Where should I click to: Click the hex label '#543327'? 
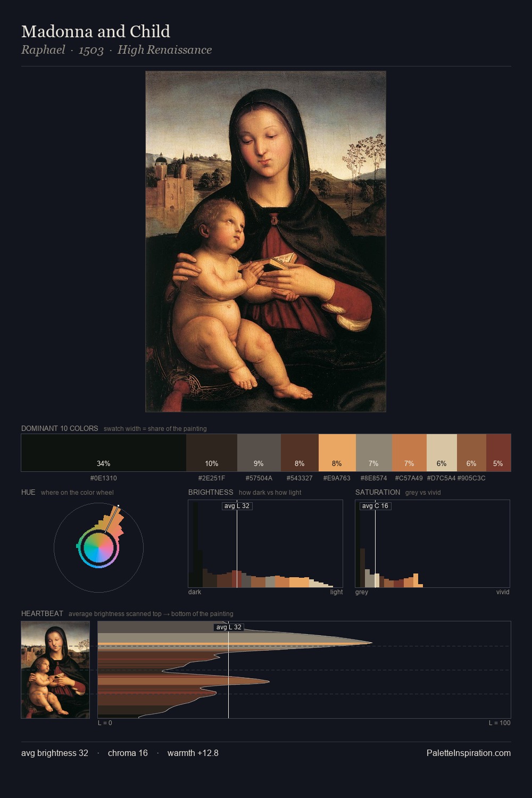300,478
